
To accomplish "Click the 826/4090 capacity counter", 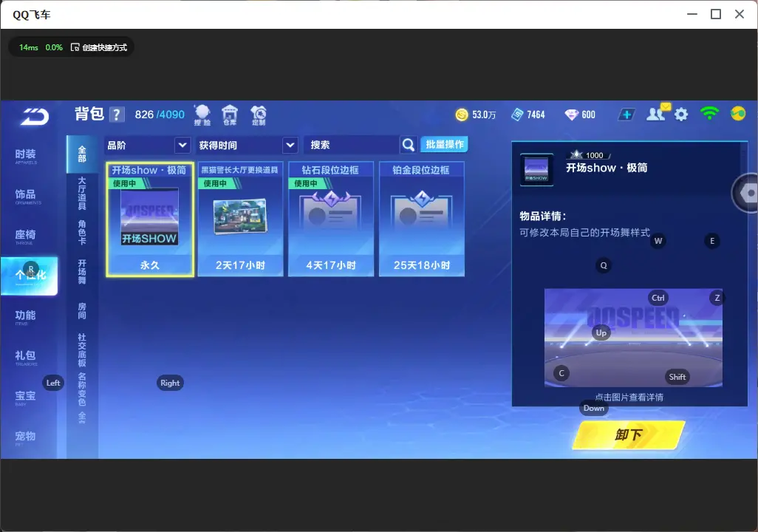I will (x=160, y=115).
